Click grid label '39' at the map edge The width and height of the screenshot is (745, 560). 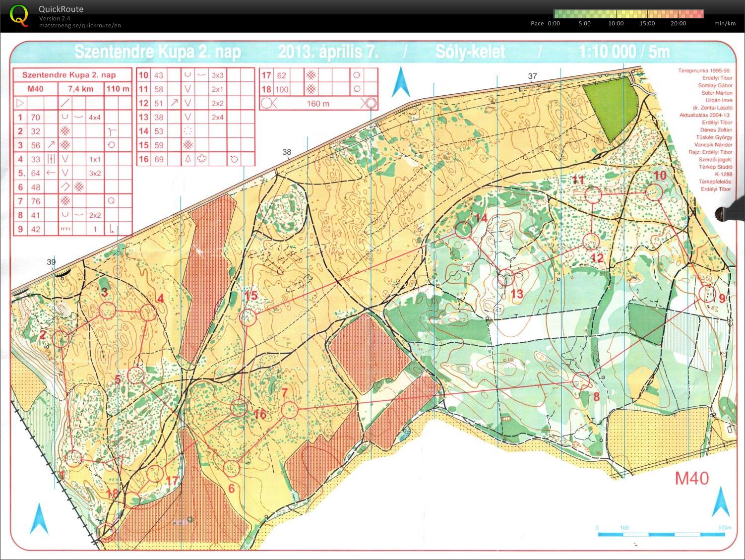[51, 262]
